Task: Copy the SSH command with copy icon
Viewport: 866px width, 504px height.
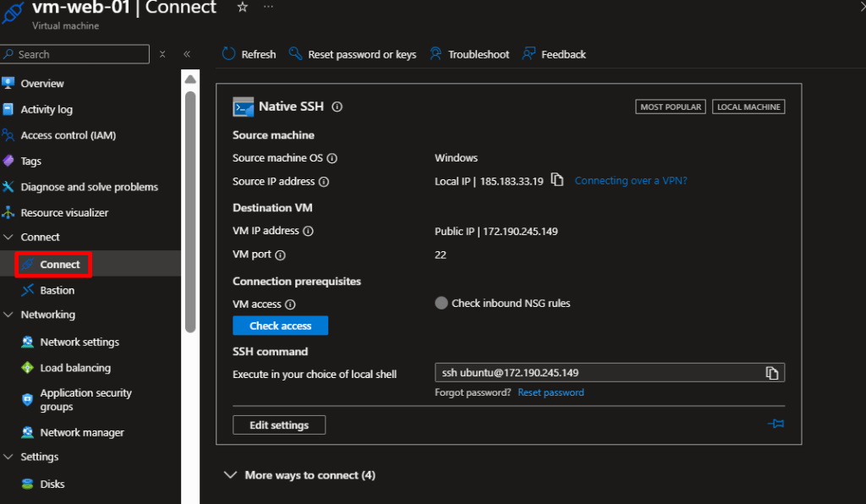Action: coord(771,373)
